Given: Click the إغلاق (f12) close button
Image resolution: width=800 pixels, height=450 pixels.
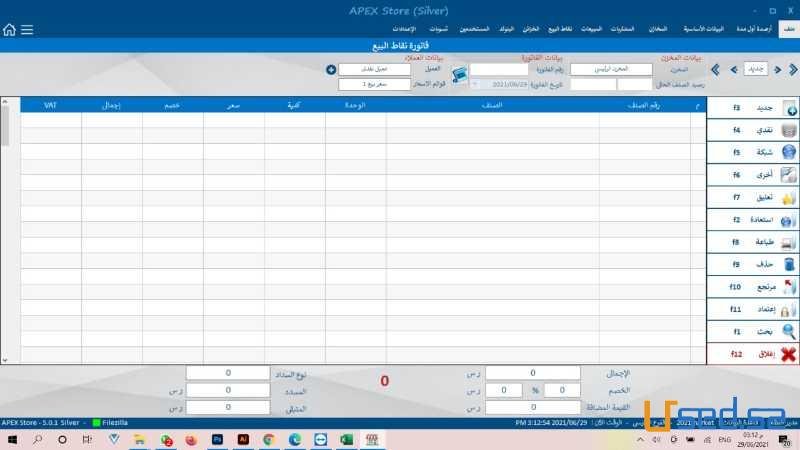Looking at the screenshot, I should pyautogui.click(x=752, y=355).
